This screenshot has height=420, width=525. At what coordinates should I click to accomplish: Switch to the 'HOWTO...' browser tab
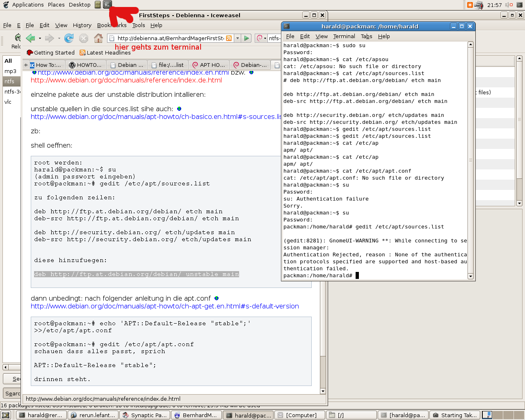pos(86,65)
